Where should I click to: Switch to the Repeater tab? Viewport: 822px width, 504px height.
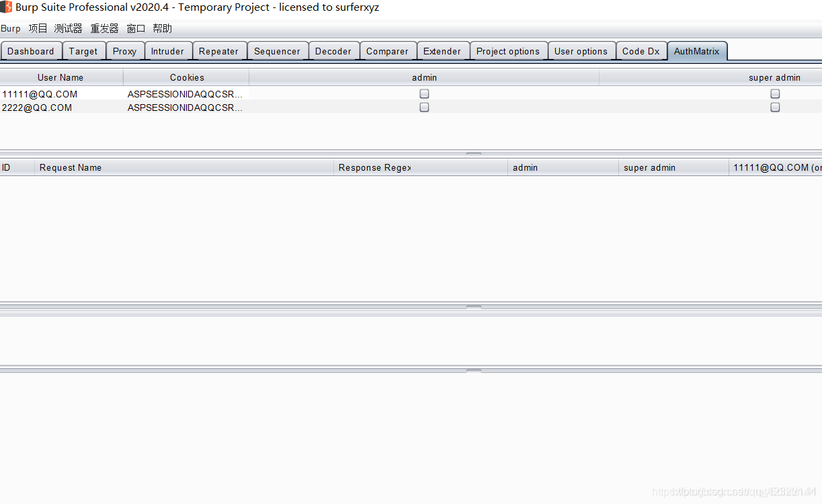(219, 51)
